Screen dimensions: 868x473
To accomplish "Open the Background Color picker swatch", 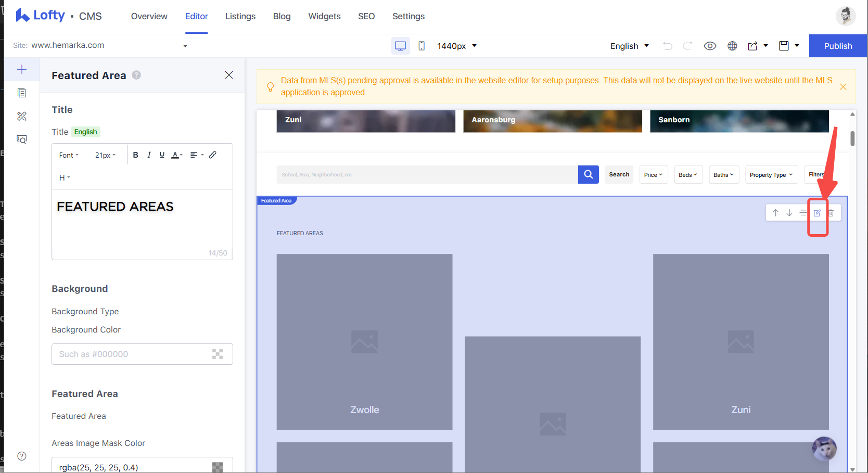I will click(x=218, y=354).
